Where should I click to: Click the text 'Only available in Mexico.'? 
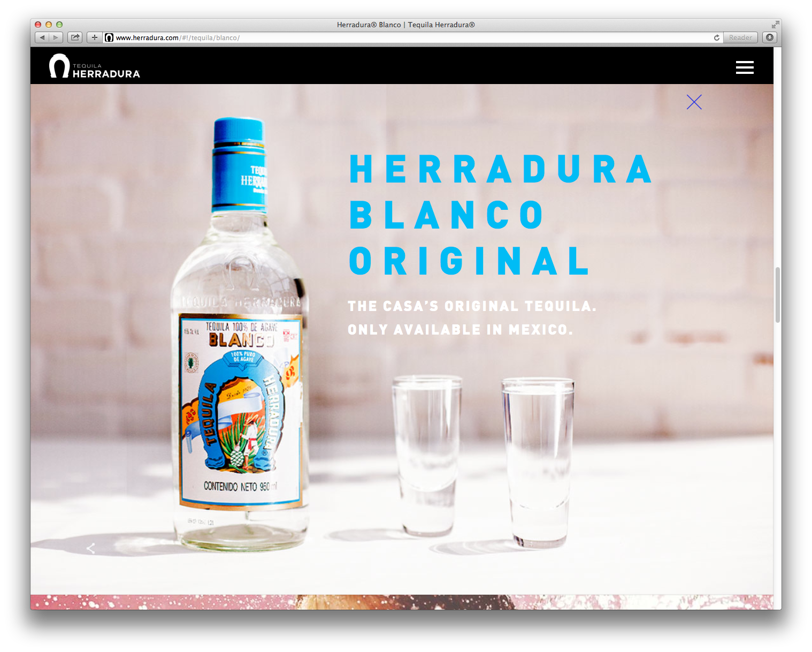click(x=460, y=330)
